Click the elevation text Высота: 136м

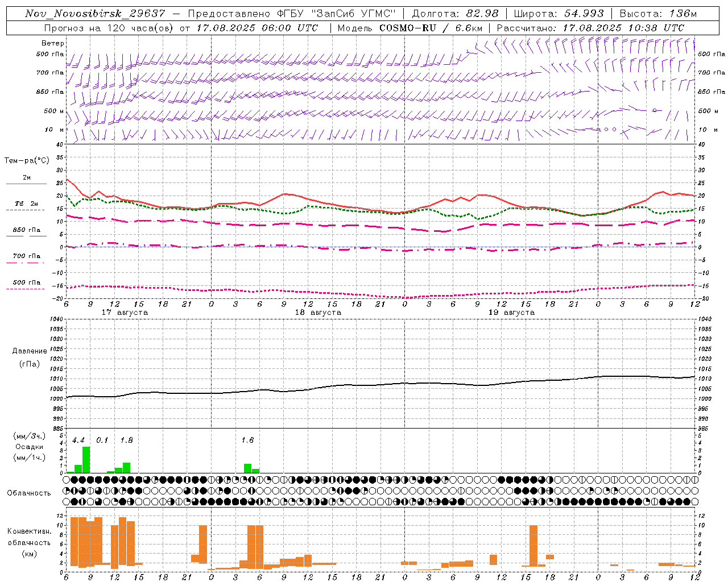tap(658, 14)
